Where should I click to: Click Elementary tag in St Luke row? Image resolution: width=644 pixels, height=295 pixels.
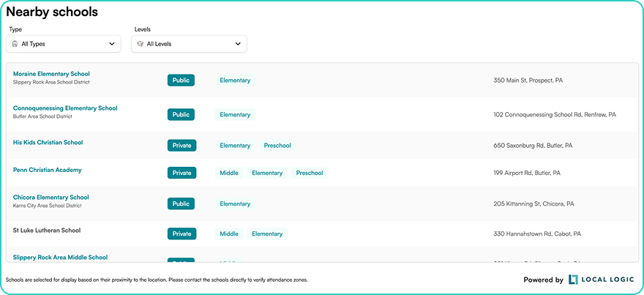267,234
